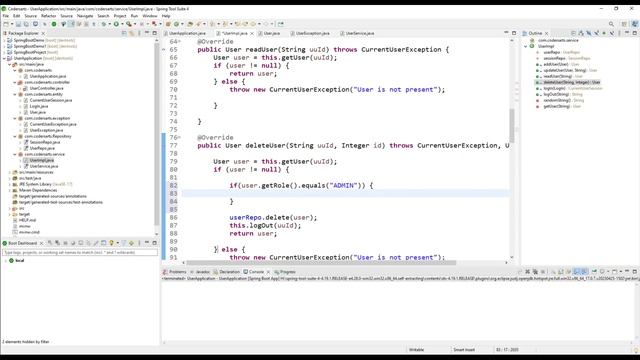Maximize the Outline view

coord(635,33)
